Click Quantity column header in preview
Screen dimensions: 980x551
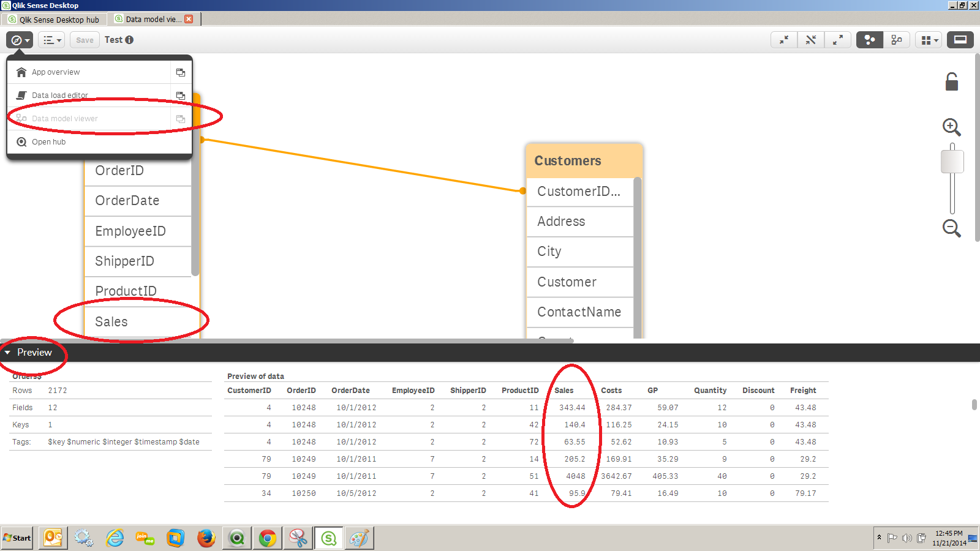(710, 391)
